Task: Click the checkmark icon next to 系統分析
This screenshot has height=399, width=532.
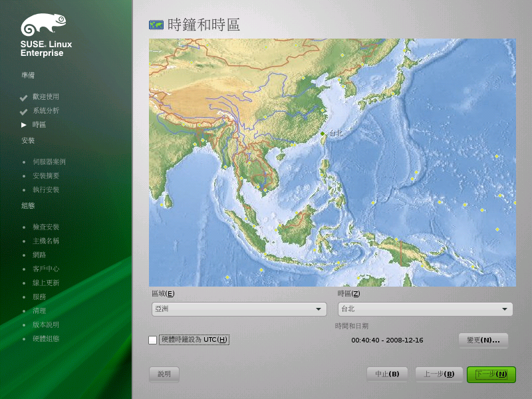Action: [x=23, y=112]
